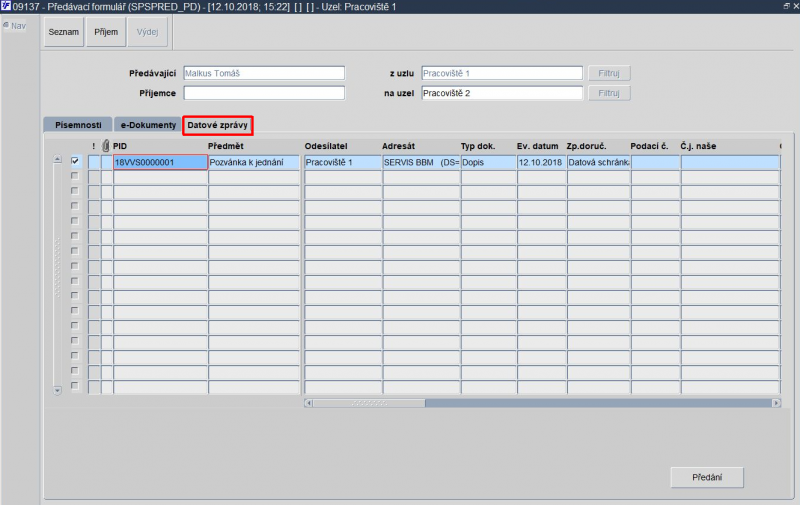Viewport: 800px width, 505px height.
Task: Click the Předmět column header
Action: point(226,146)
